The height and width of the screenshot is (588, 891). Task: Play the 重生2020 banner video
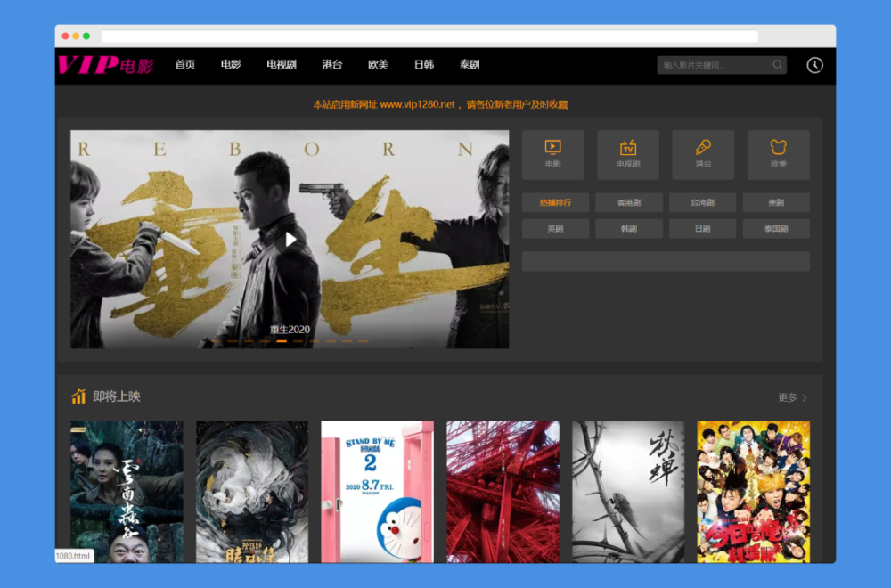point(290,239)
